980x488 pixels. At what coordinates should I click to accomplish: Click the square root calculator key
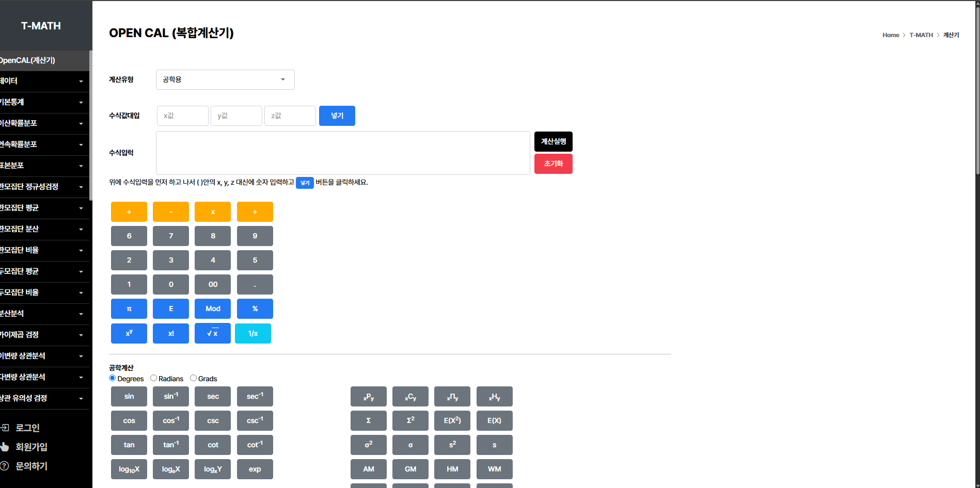coord(212,333)
